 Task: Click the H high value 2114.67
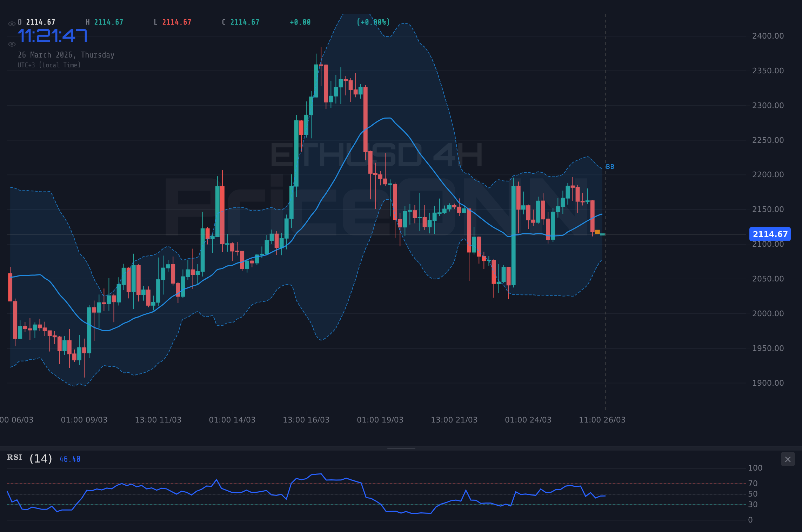109,22
